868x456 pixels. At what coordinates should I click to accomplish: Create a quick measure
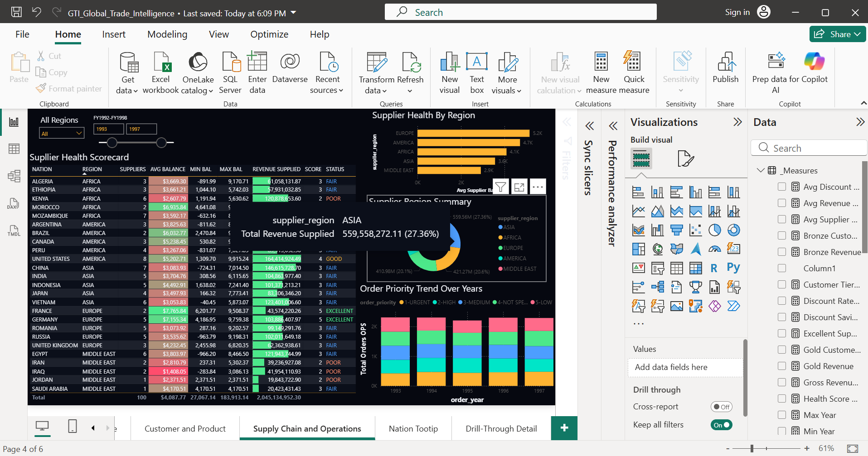click(x=634, y=73)
